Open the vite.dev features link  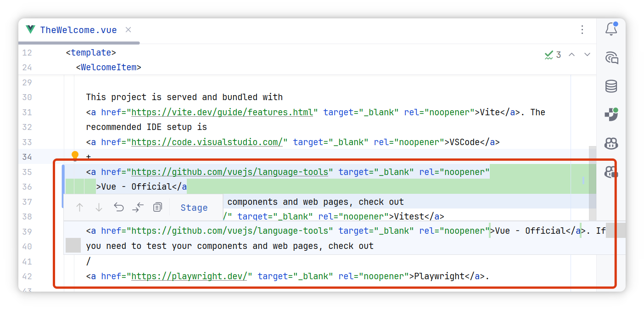(221, 112)
